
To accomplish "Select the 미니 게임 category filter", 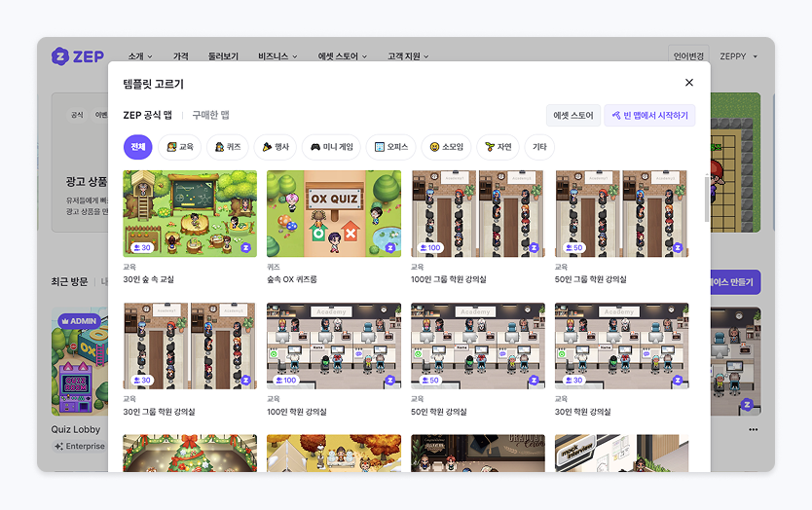I will pyautogui.click(x=331, y=147).
